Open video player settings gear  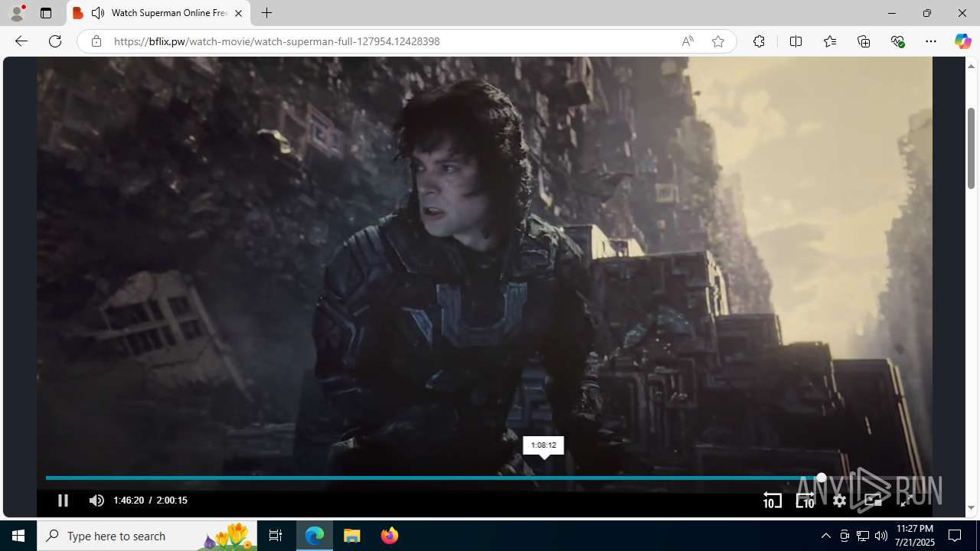pos(839,500)
